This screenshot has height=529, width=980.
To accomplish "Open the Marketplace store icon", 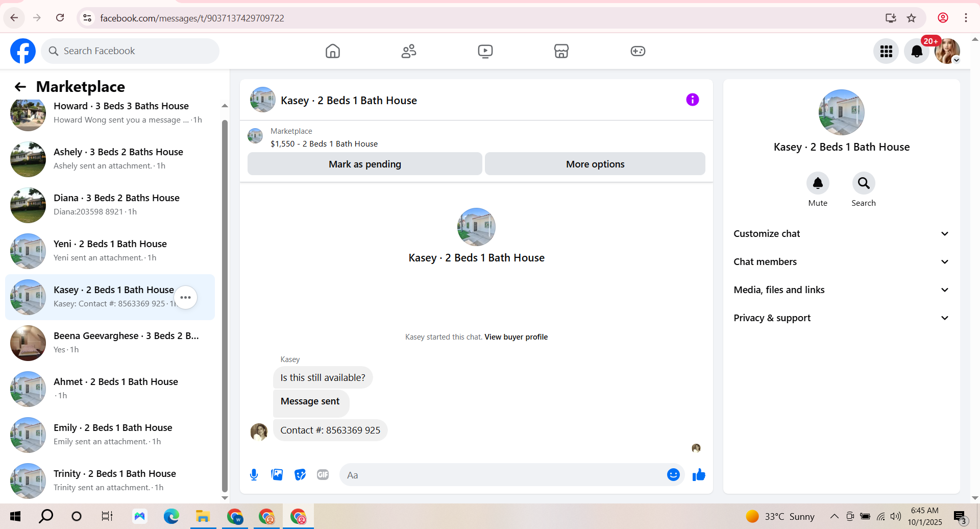I will (561, 51).
